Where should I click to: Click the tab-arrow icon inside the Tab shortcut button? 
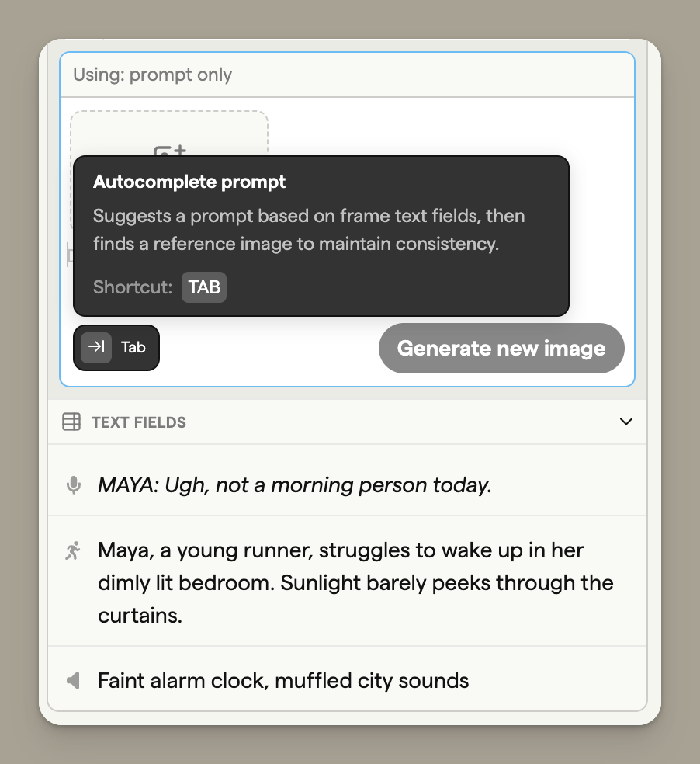tap(95, 348)
